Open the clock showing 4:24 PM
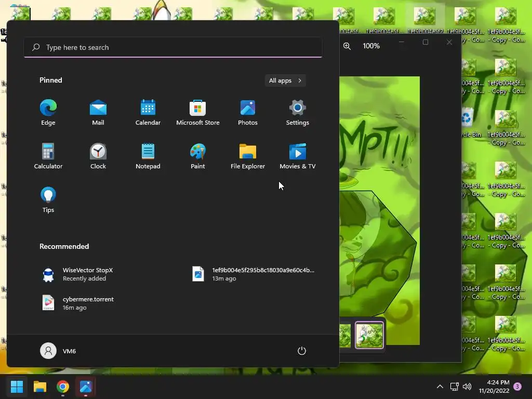This screenshot has height=399, width=532. [494, 387]
